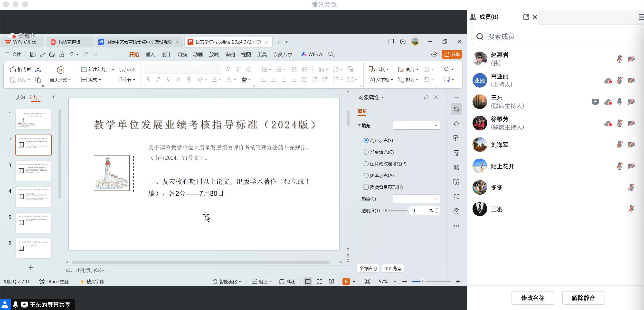Click the undo icon
Viewport: 644px width, 310px height.
click(x=72, y=54)
